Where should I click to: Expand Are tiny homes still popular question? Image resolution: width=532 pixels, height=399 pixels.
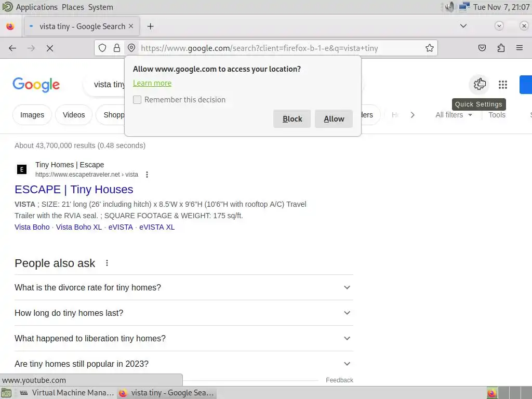pyautogui.click(x=183, y=364)
